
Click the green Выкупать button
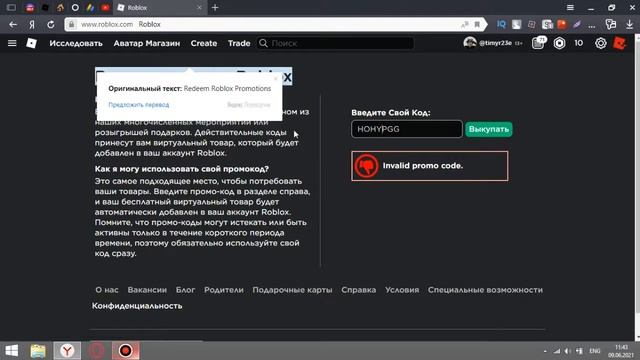489,129
